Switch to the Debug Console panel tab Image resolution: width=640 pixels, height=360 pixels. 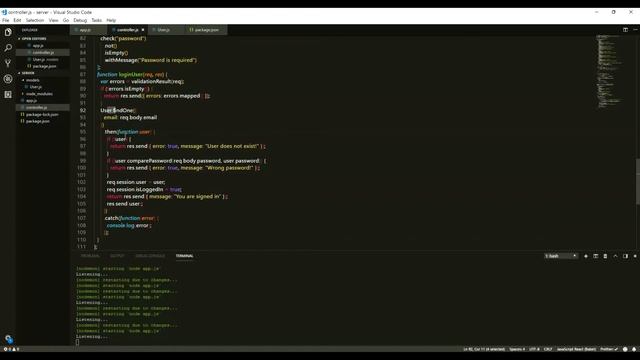(x=150, y=256)
